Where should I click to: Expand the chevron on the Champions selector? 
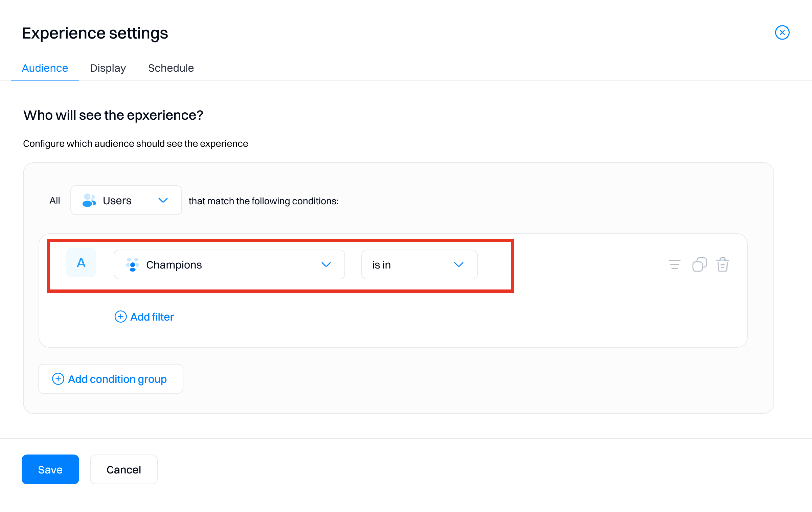click(x=326, y=265)
